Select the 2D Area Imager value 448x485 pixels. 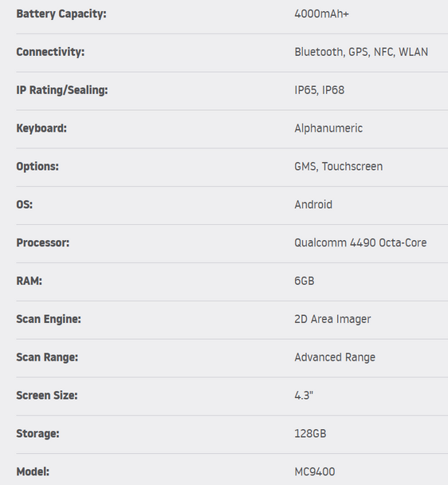pos(332,319)
